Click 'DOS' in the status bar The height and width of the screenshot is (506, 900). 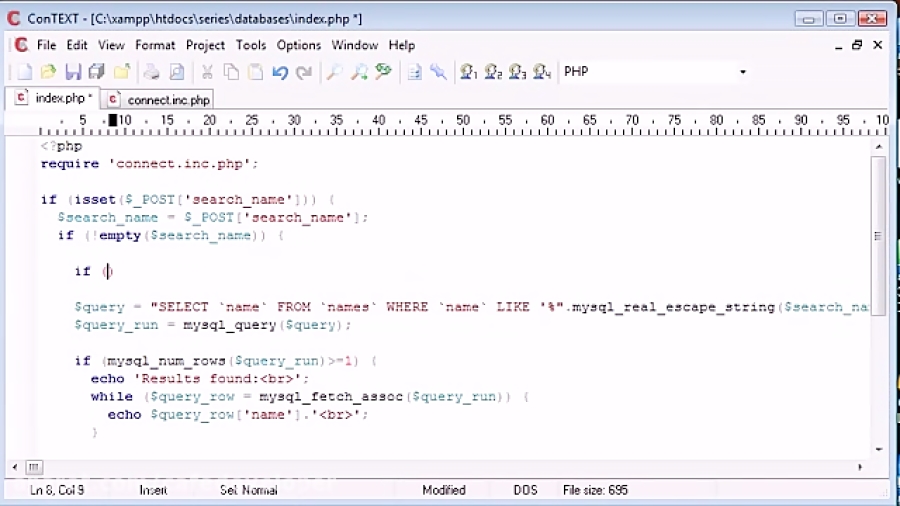[x=525, y=491]
